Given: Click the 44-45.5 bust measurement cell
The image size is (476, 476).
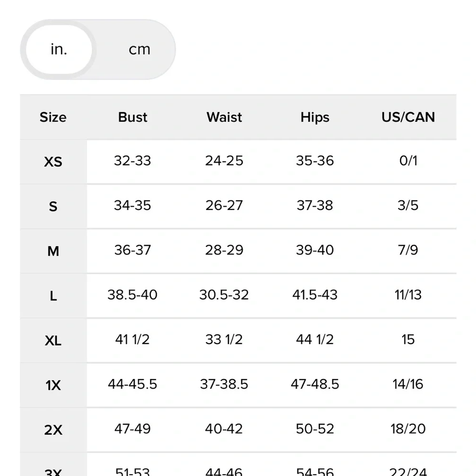Looking at the screenshot, I should coord(132,385).
